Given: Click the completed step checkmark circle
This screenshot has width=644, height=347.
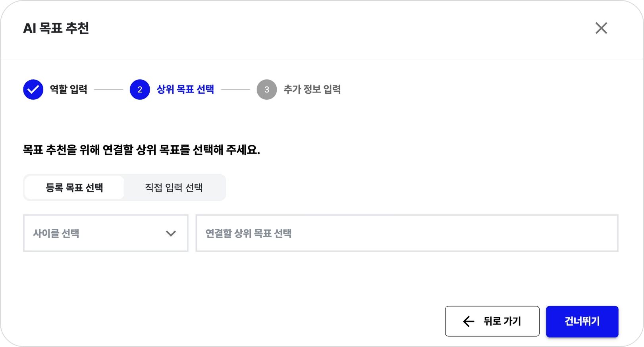Looking at the screenshot, I should click(33, 90).
